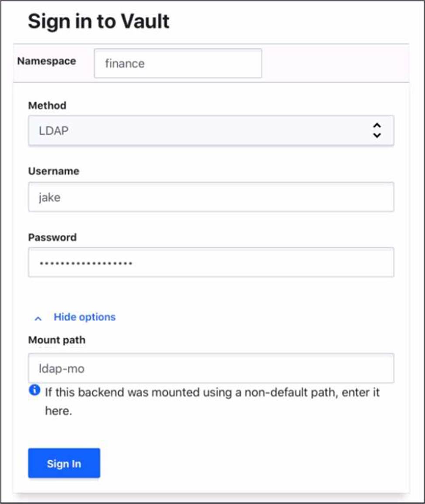Click the Namespace label

coord(47,61)
